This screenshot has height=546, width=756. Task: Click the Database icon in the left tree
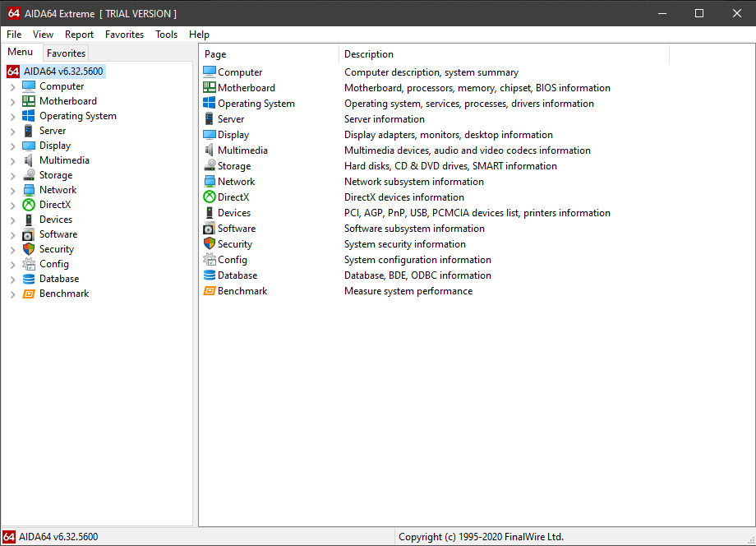click(x=29, y=279)
